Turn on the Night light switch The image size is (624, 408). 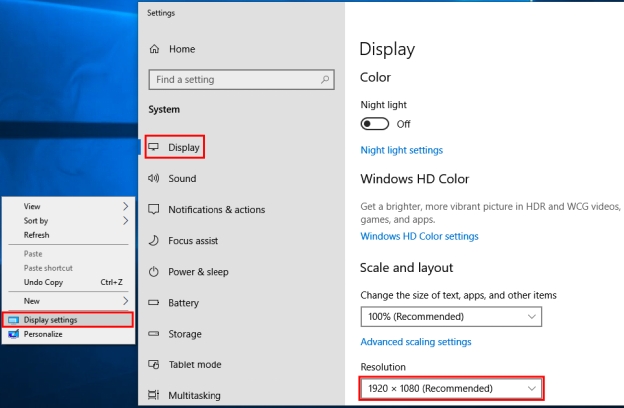[374, 124]
